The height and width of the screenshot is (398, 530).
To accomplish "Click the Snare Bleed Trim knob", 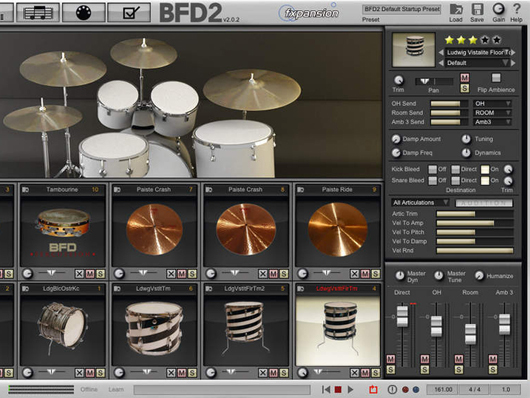I will [x=508, y=181].
